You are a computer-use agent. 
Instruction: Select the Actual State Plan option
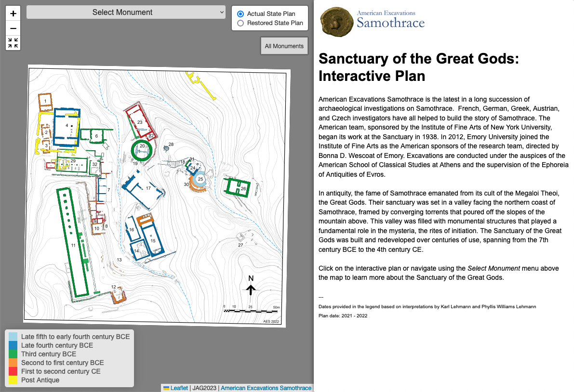241,14
